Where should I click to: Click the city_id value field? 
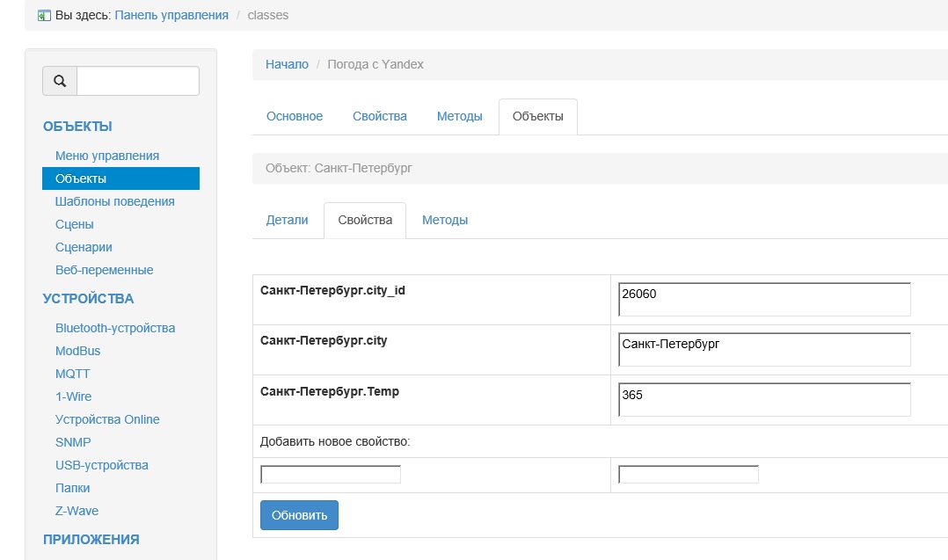764,299
